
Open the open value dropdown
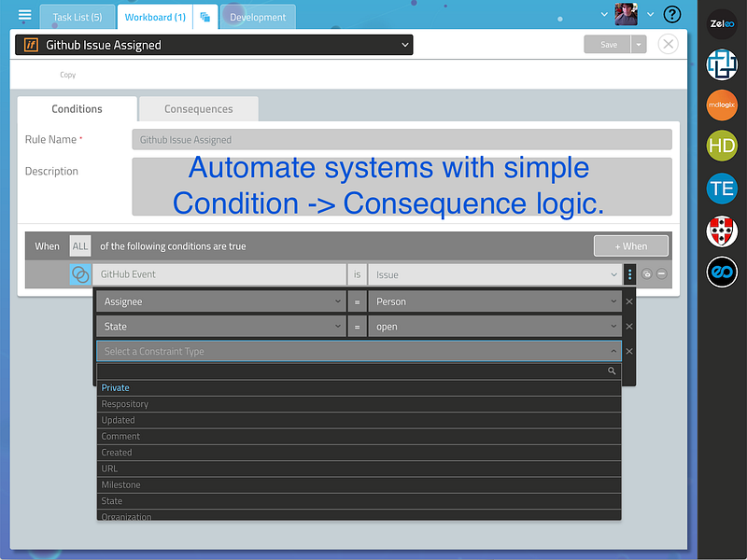point(495,326)
